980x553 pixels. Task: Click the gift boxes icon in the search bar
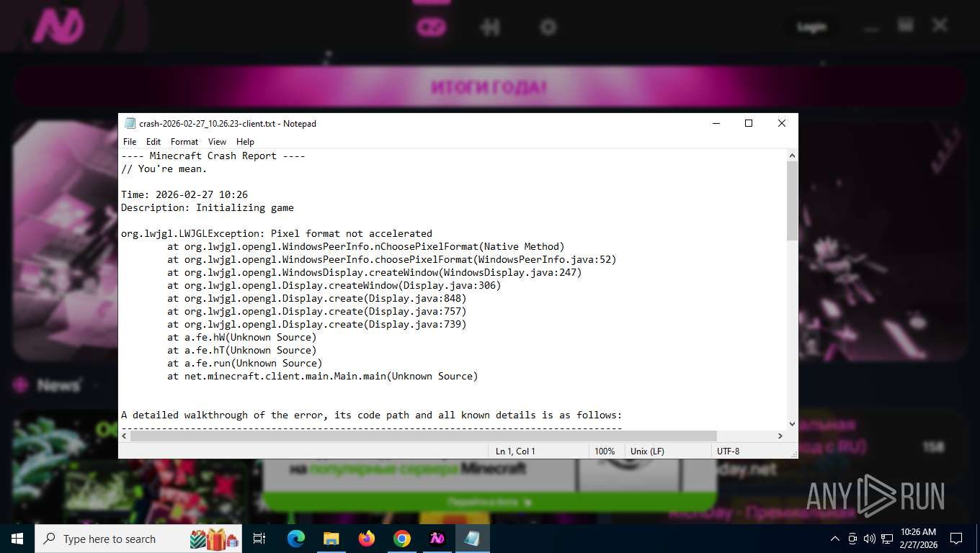(215, 539)
